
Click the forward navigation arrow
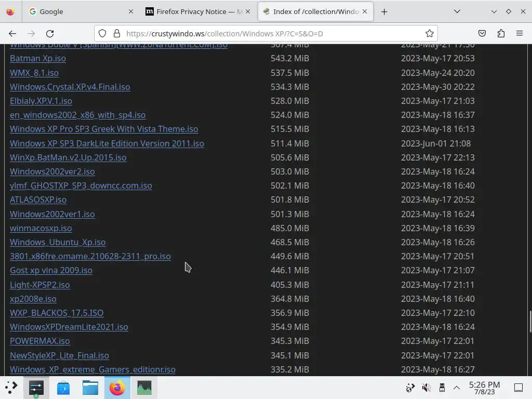pyautogui.click(x=31, y=34)
